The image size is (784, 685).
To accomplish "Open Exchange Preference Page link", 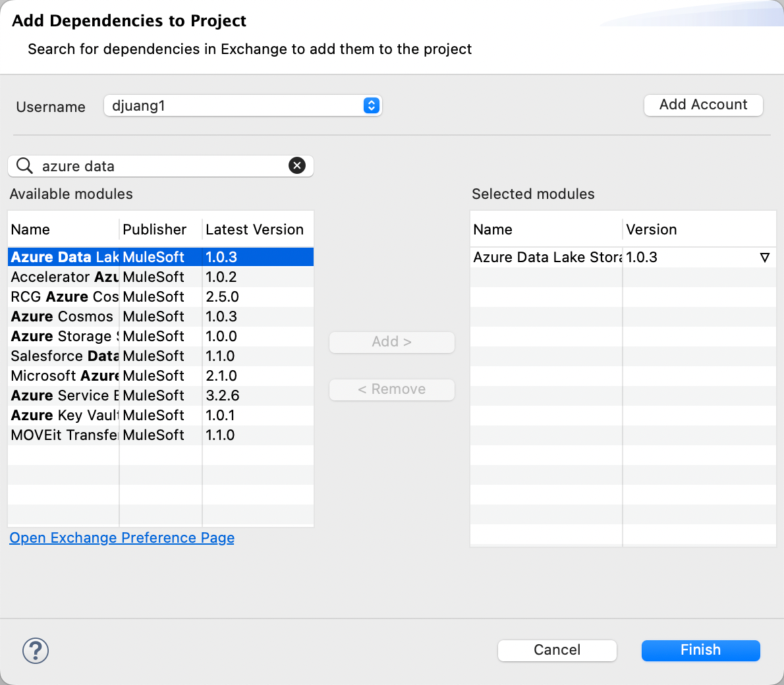I will click(x=122, y=538).
